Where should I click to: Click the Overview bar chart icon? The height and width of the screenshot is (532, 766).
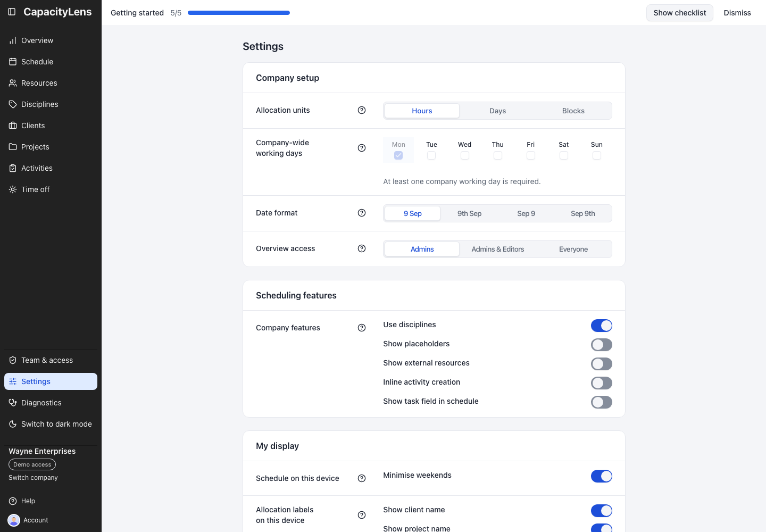(13, 40)
